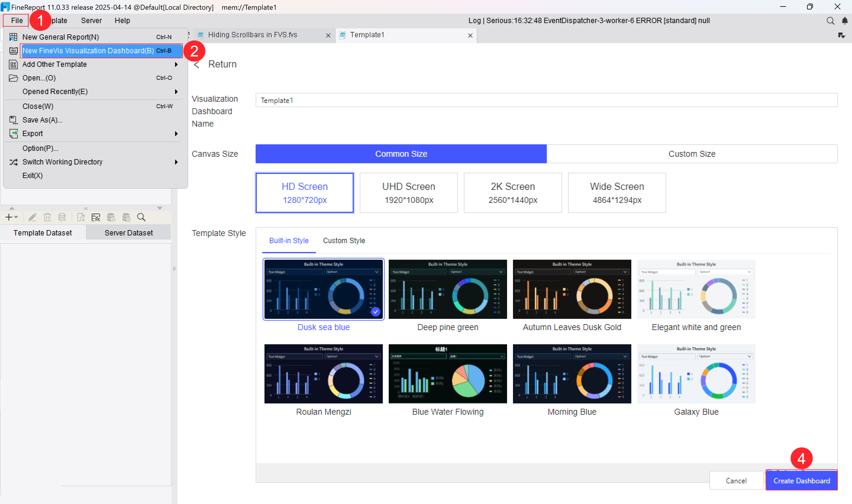Switch to Built-in Style tab
852x504 pixels.
tap(289, 240)
